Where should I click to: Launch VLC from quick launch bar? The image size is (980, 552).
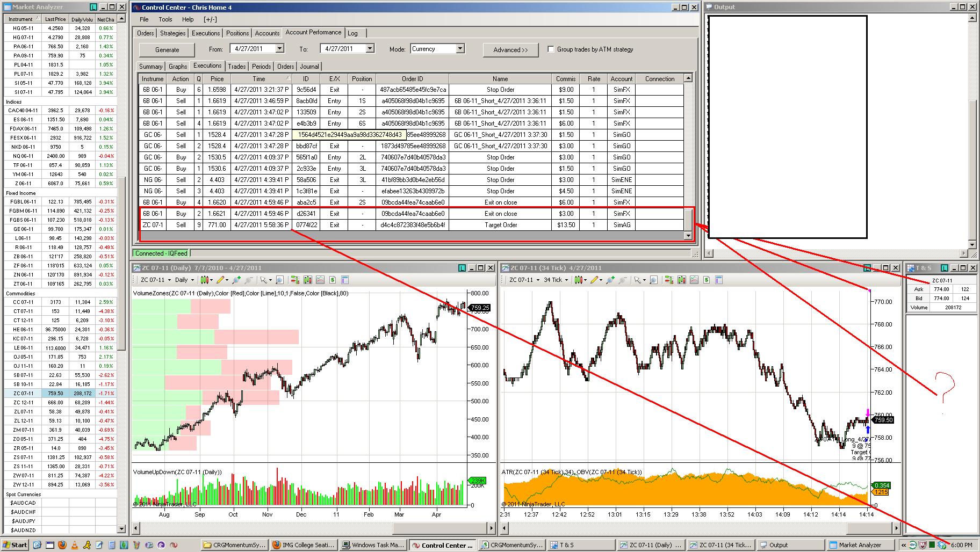coord(74,545)
